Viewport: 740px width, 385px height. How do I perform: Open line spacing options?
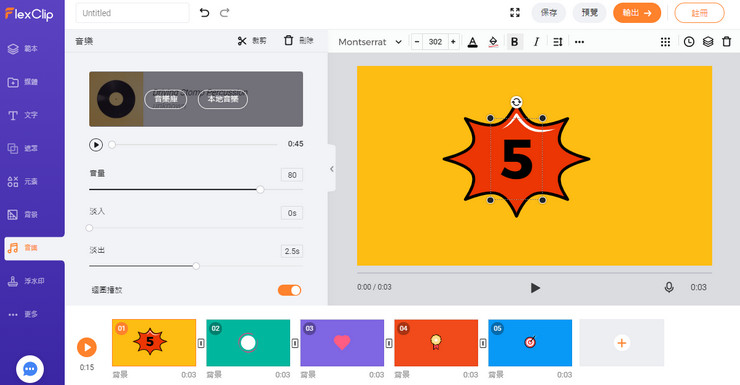pyautogui.click(x=558, y=42)
